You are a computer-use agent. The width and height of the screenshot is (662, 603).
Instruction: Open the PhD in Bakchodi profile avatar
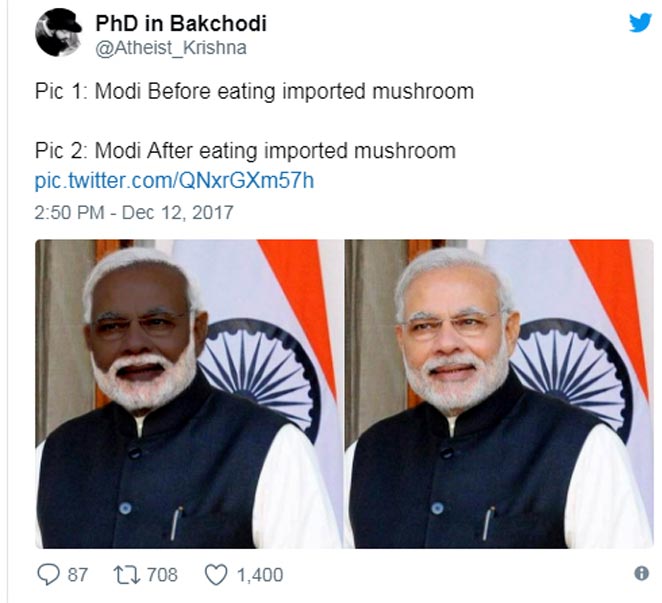tap(58, 32)
